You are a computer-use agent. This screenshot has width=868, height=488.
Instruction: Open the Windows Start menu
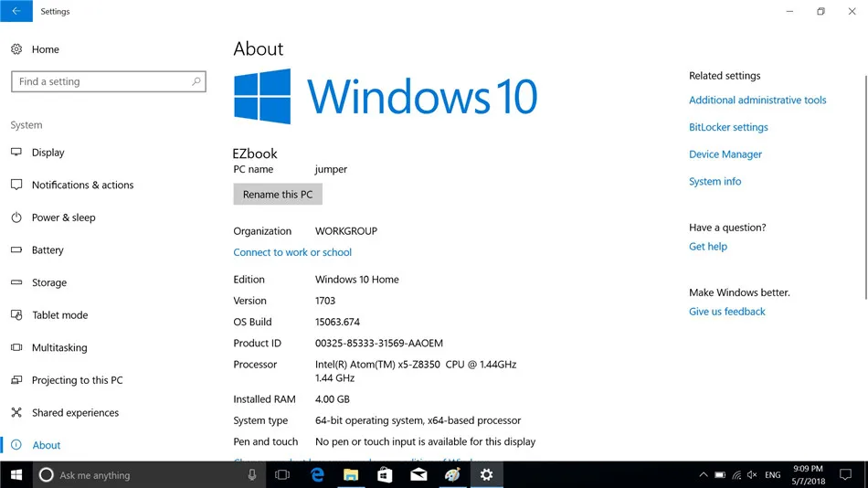[16, 474]
